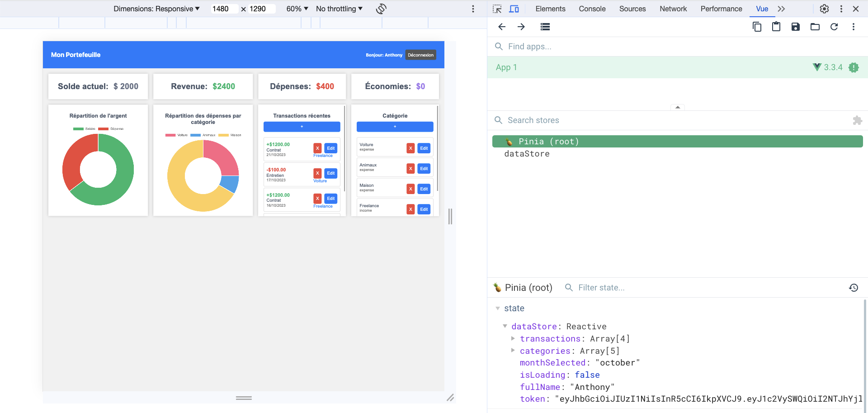
Task: Toggle the device toolbar icon
Action: tap(514, 9)
